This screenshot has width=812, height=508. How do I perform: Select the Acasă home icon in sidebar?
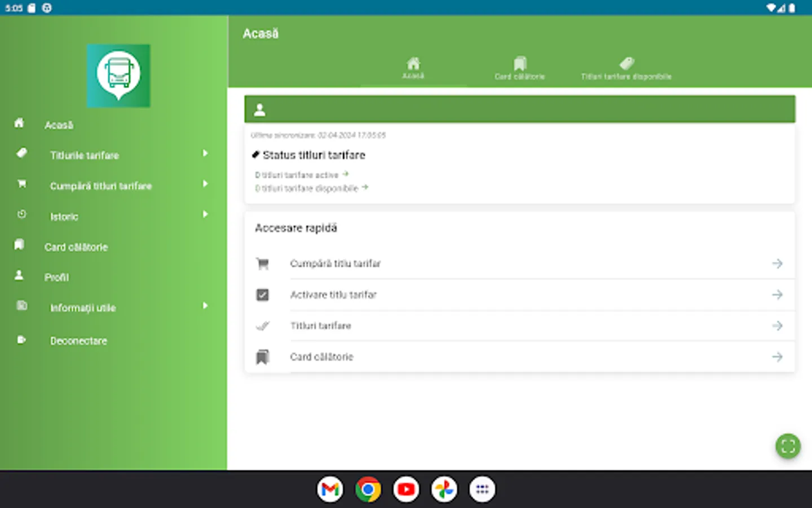tap(19, 122)
